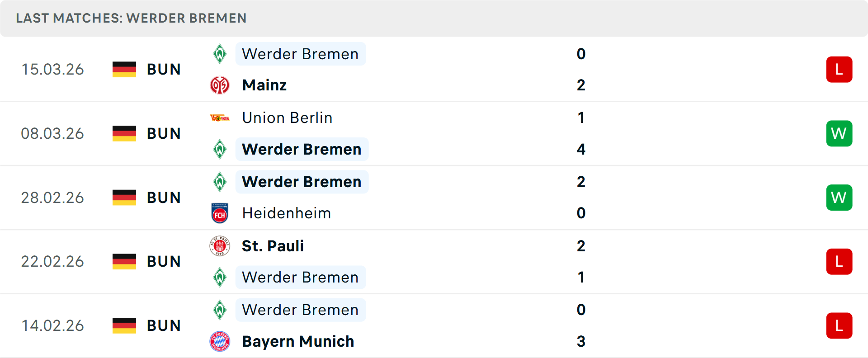Toggle the L result badge for the Mainz match
The height and width of the screenshot is (358, 868).
(840, 69)
